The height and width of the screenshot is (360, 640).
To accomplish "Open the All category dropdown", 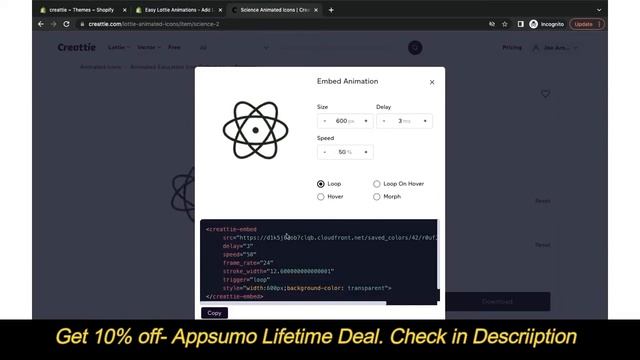I will (x=234, y=48).
